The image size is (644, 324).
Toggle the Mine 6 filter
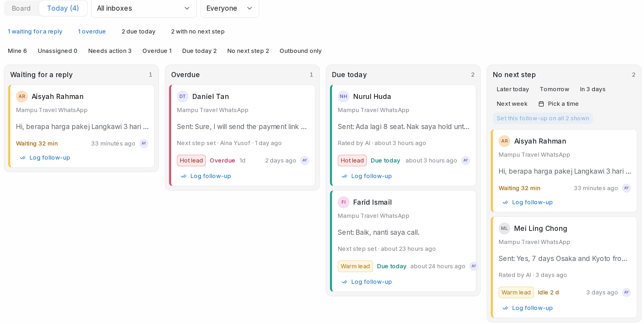pyautogui.click(x=17, y=51)
